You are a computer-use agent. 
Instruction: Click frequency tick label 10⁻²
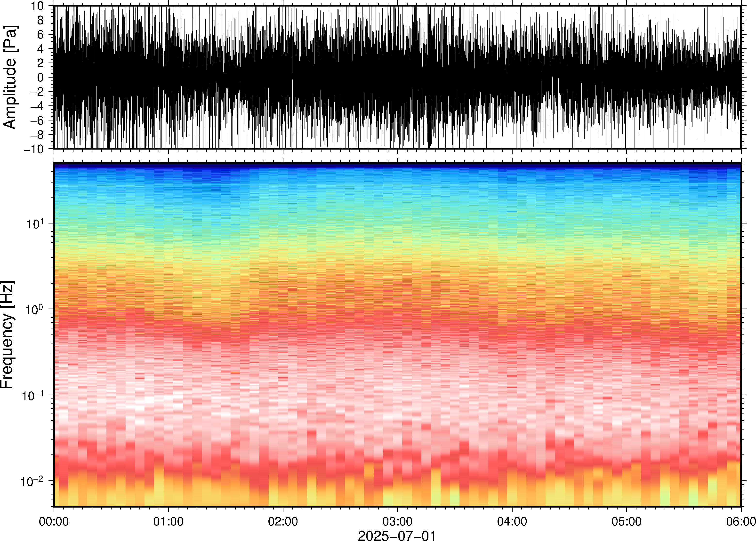point(32,481)
